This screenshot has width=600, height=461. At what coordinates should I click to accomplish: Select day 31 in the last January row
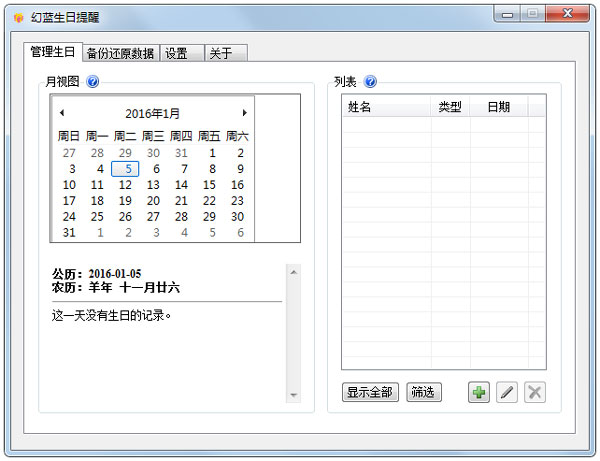click(69, 232)
